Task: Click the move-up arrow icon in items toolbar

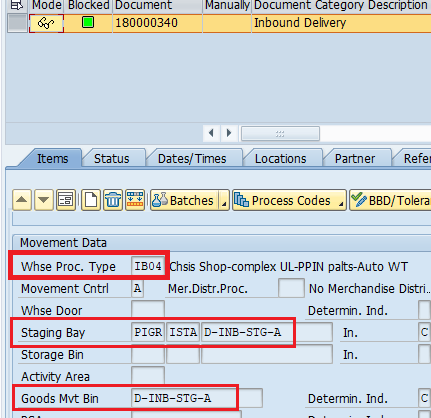Action: point(22,200)
